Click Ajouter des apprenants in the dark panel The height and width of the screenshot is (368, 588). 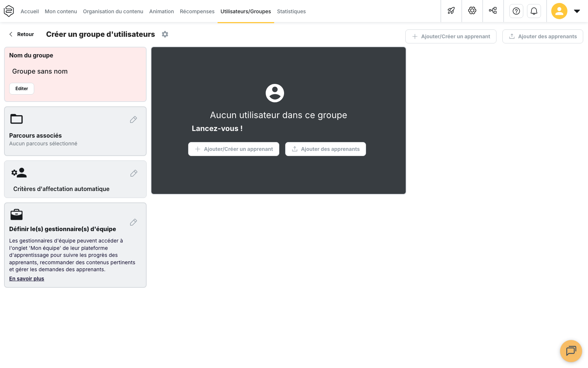point(326,149)
